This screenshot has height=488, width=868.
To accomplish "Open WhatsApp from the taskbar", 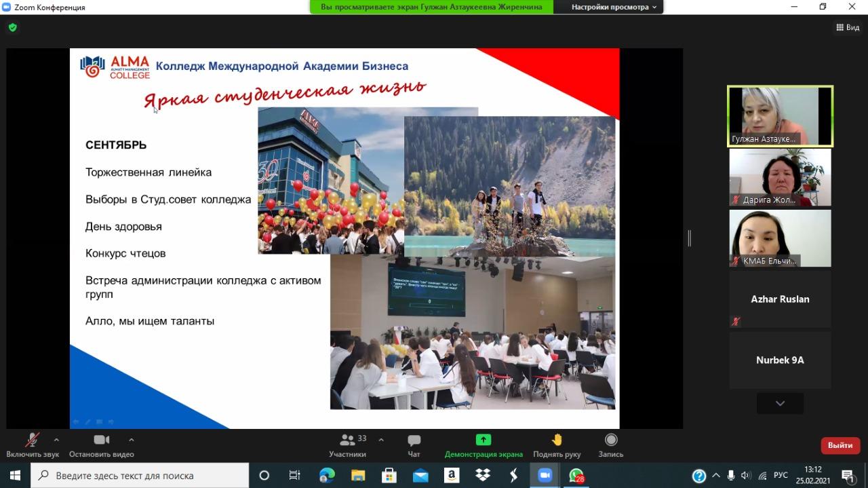I will pyautogui.click(x=576, y=475).
